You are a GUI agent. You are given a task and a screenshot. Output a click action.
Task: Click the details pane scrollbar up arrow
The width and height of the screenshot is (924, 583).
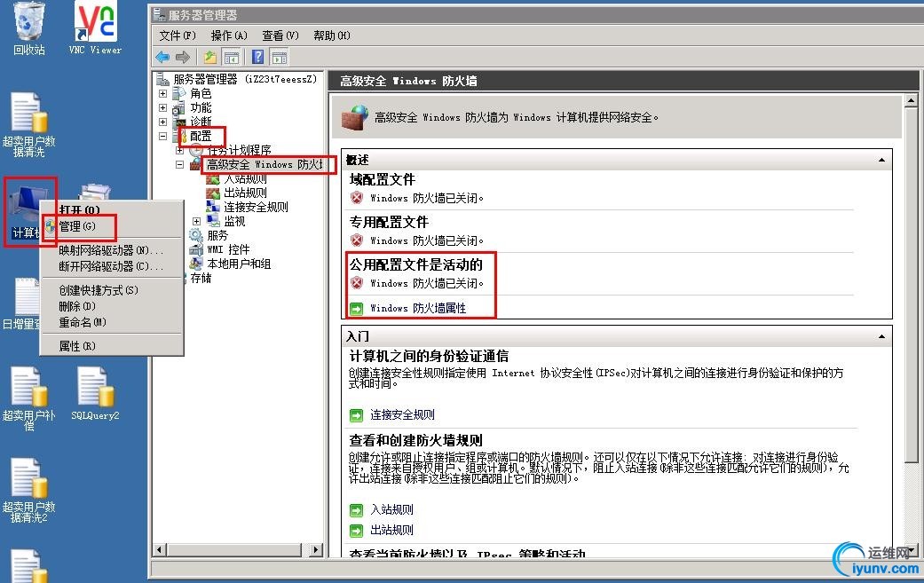(911, 100)
